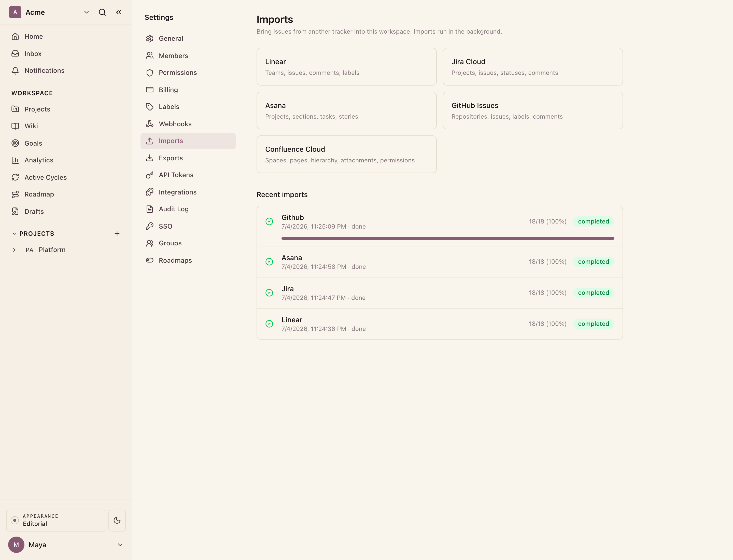Click Maya user avatar
This screenshot has height=560, width=733.
pos(16,545)
